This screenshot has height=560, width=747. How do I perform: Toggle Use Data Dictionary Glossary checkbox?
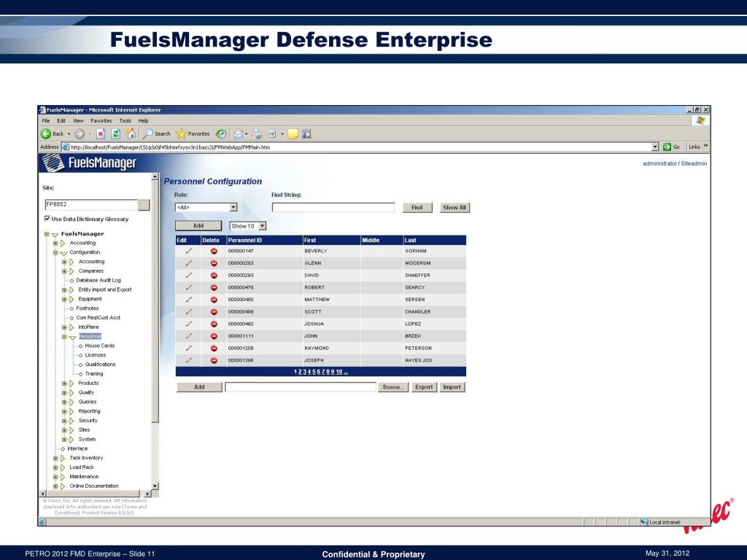[47, 219]
